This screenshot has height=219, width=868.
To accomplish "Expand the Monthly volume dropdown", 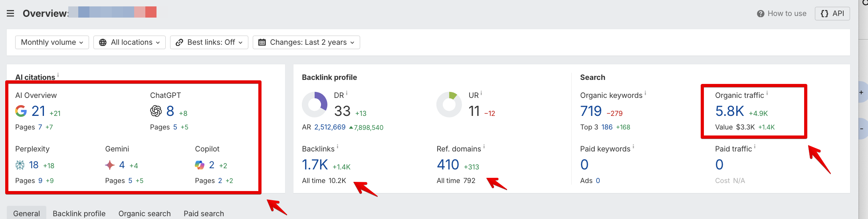I will 52,42.
